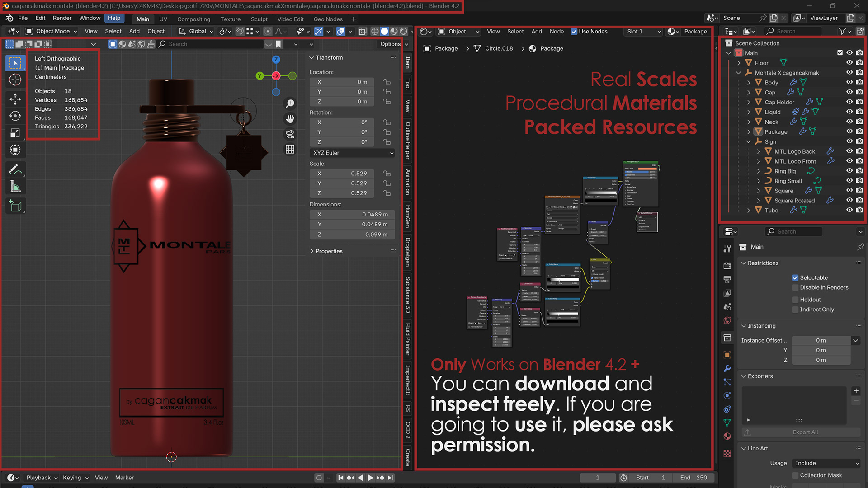
Task: Pick the Measure tool
Action: [x=15, y=187]
